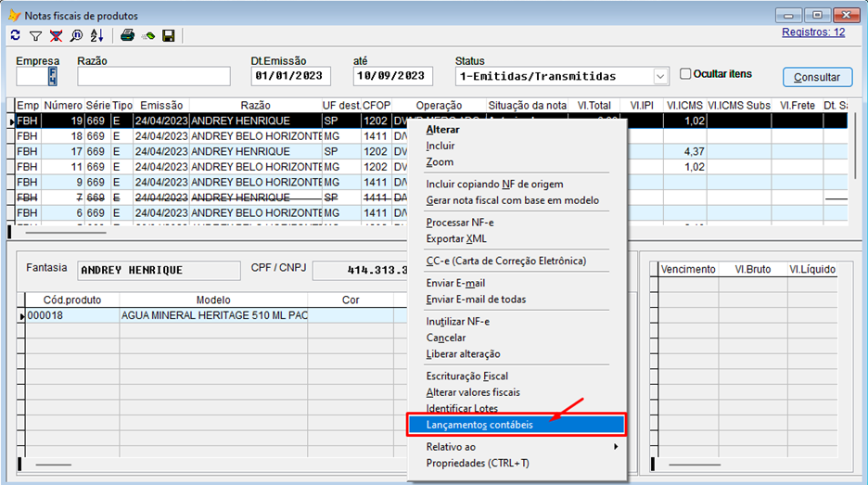The height and width of the screenshot is (485, 868).
Task: Click the Razão input field
Action: [x=153, y=76]
